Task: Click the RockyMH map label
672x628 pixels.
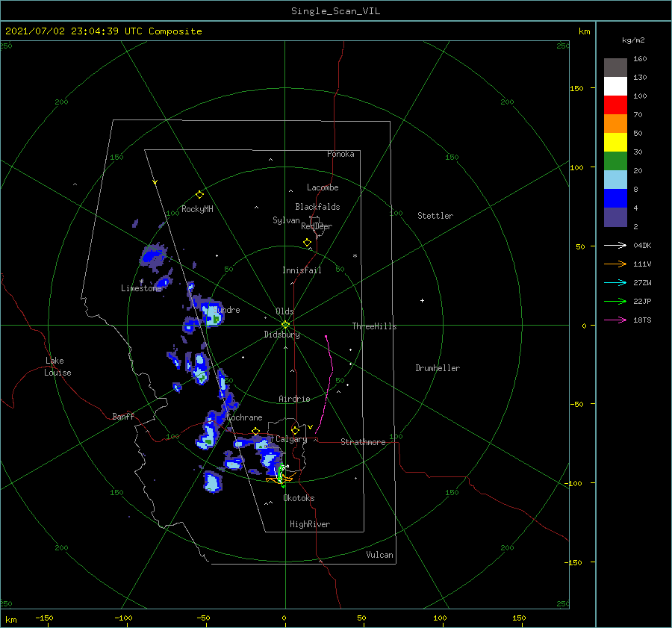Action: (x=197, y=209)
